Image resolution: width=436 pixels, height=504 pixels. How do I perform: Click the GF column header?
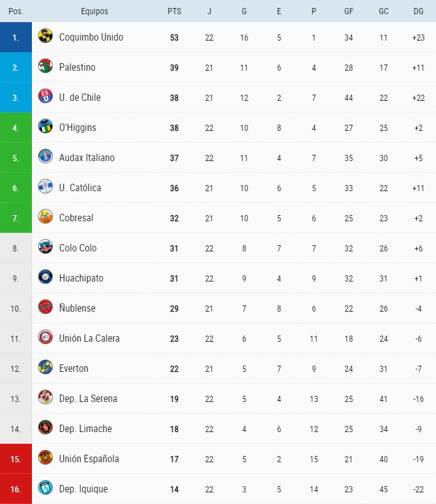coord(349,11)
